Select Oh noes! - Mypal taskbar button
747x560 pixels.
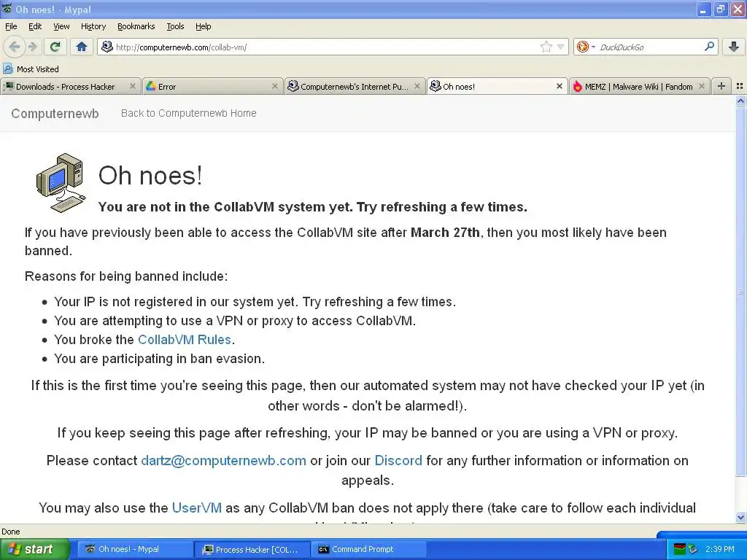pyautogui.click(x=134, y=550)
